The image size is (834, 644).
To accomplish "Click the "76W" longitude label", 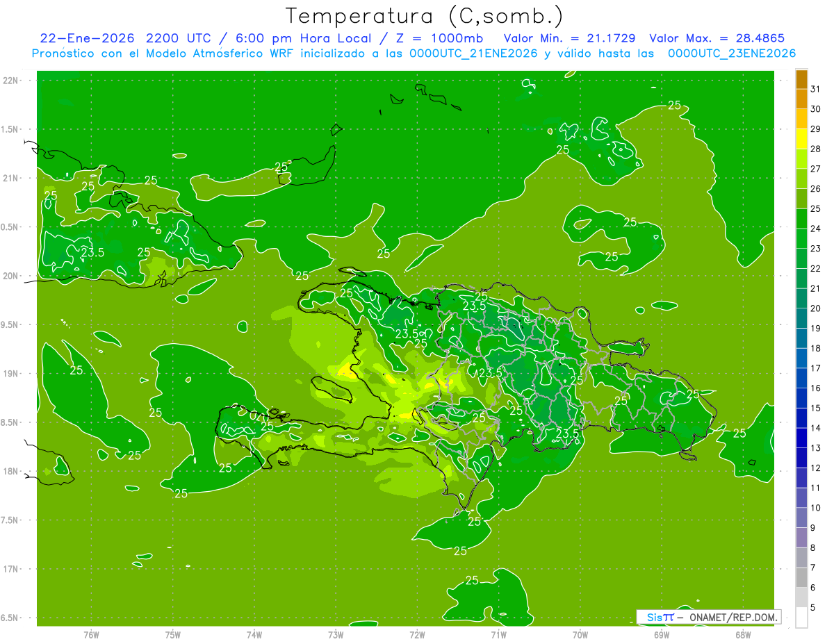I will coord(91,635).
